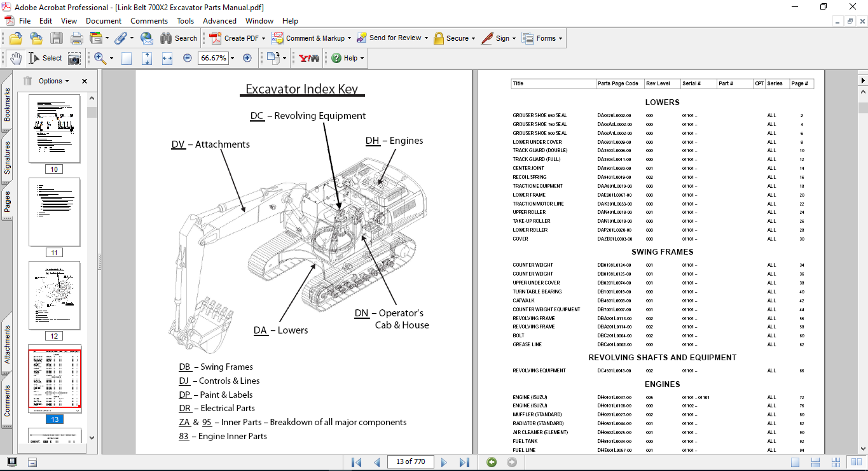Click the Save icon in the toolbar
This screenshot has height=471, width=868.
(x=57, y=38)
